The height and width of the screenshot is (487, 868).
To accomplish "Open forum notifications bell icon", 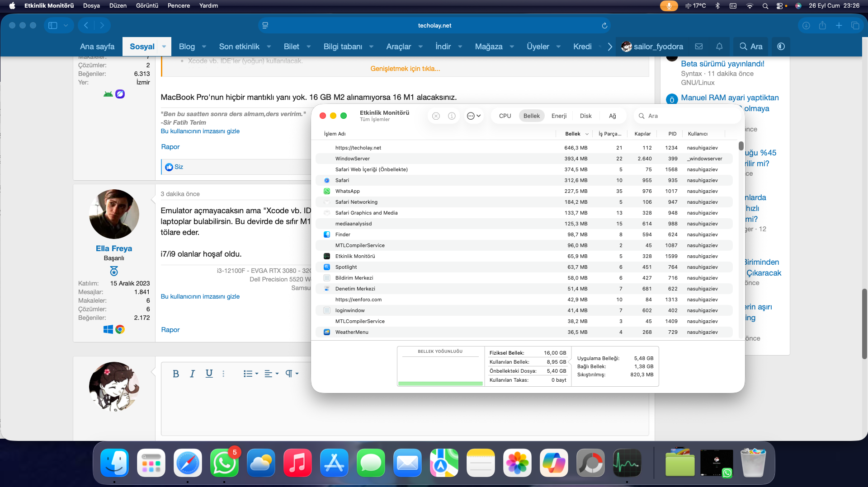I will coord(719,47).
